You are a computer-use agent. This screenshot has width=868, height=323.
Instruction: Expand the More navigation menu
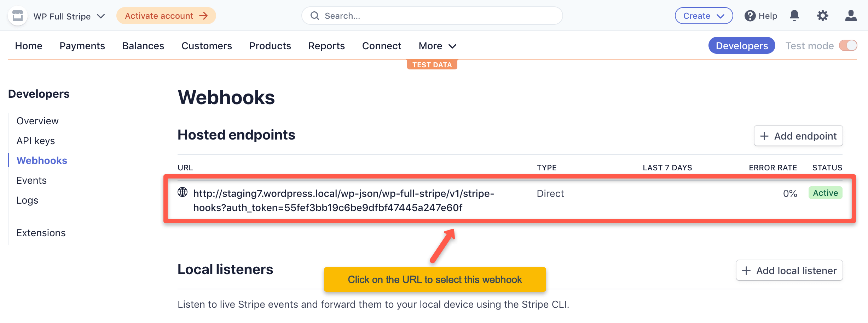tap(437, 46)
